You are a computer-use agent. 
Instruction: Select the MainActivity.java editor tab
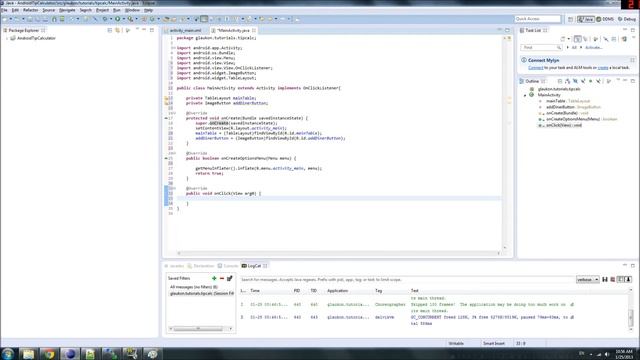(233, 31)
